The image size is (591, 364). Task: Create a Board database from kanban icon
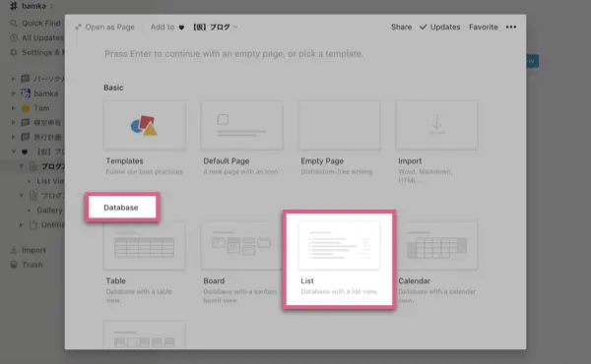pyautogui.click(x=241, y=245)
